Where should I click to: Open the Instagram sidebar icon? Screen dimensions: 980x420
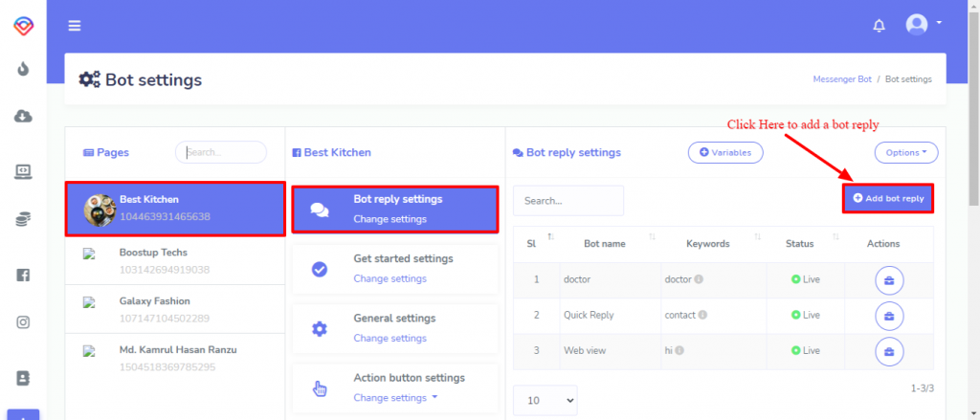[23, 322]
